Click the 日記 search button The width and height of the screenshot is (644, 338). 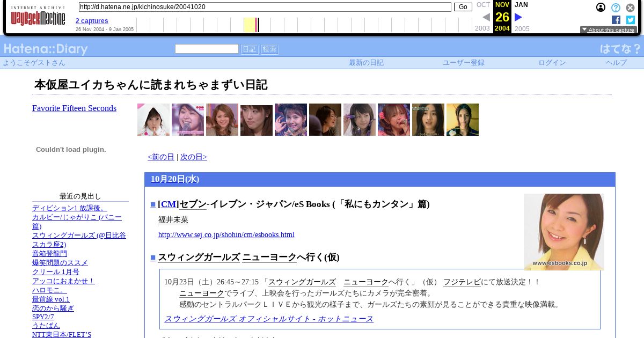click(x=250, y=49)
